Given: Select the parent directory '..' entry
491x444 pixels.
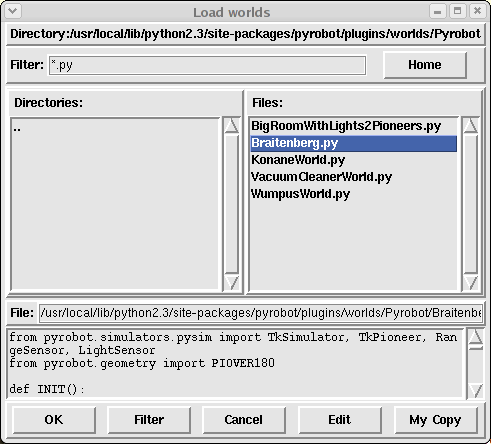Looking at the screenshot, I should (x=115, y=128).
